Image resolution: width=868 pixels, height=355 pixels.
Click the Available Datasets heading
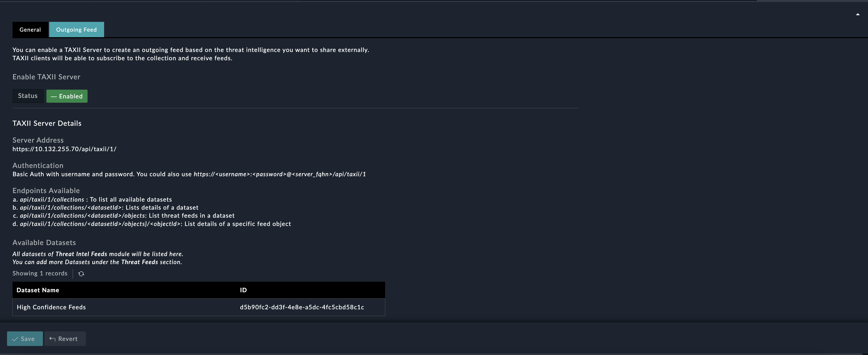[x=44, y=243]
